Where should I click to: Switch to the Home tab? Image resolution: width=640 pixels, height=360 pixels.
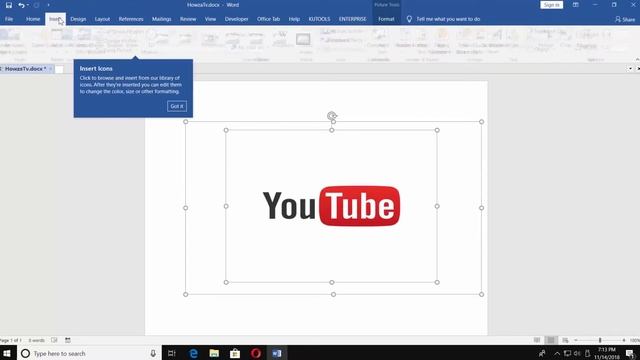click(33, 19)
